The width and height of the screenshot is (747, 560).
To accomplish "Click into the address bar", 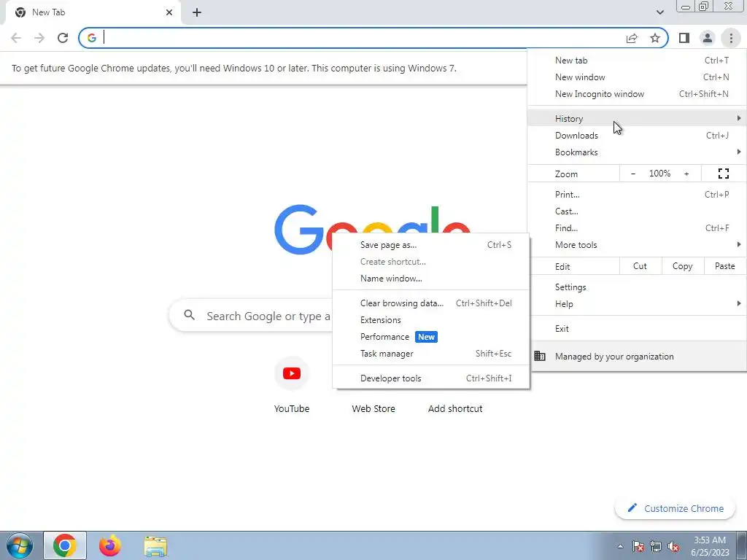I will click(x=362, y=38).
